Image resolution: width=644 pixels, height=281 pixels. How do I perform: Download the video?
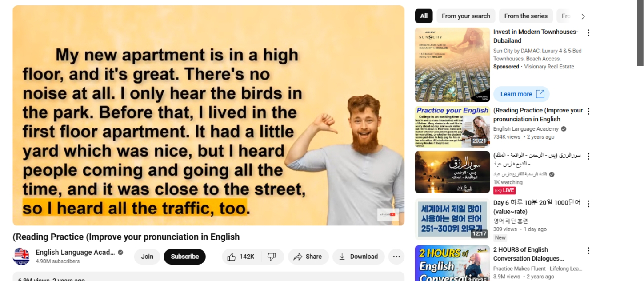click(x=358, y=257)
